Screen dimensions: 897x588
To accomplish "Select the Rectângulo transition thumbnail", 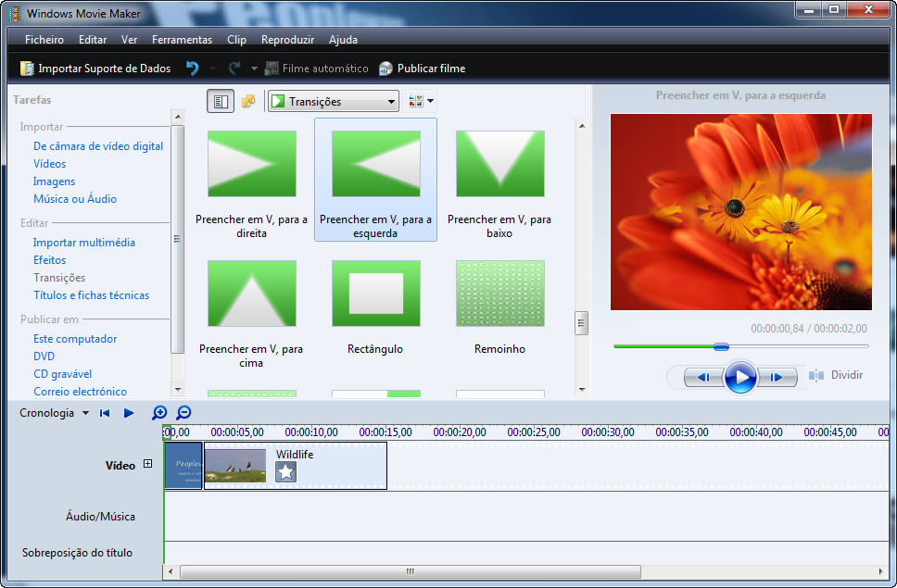I will click(375, 294).
